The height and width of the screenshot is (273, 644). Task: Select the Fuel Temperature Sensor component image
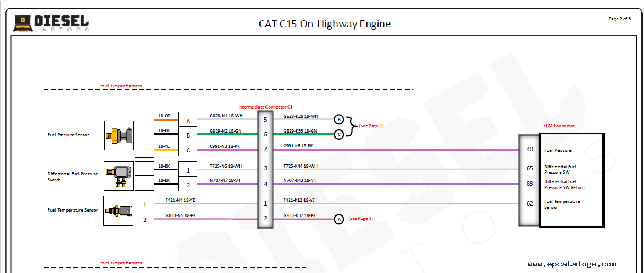(118, 210)
